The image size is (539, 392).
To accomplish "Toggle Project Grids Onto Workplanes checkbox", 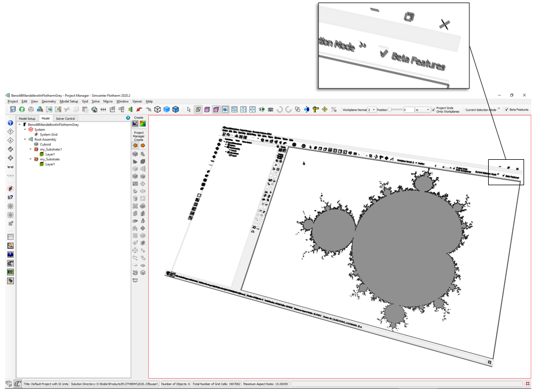I will (433, 109).
